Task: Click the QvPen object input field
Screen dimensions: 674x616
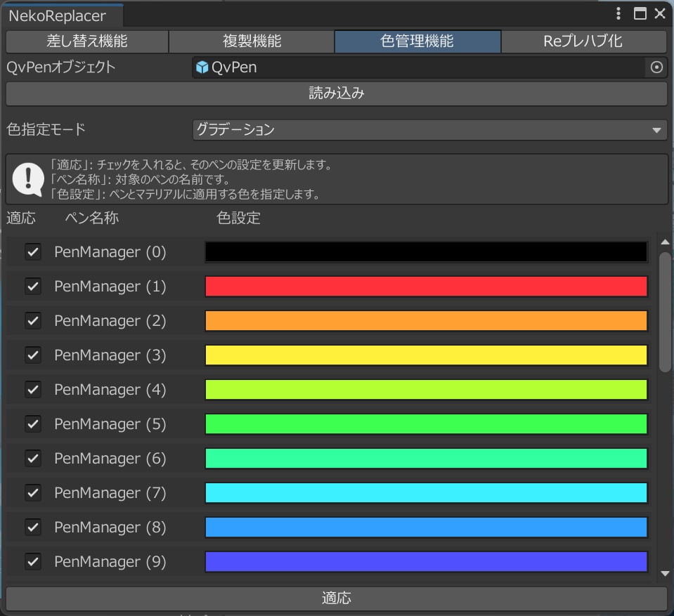Action: (x=422, y=67)
